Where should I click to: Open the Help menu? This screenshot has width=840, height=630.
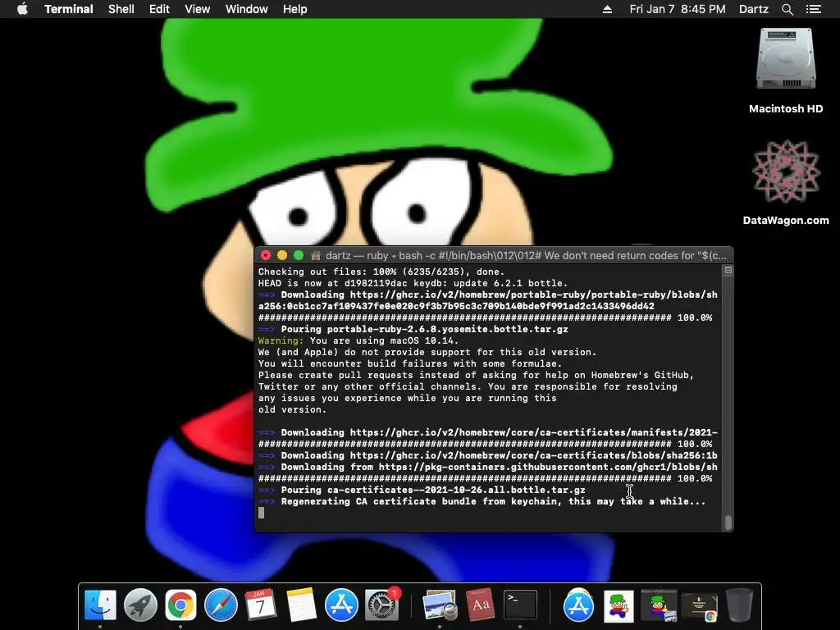click(295, 9)
